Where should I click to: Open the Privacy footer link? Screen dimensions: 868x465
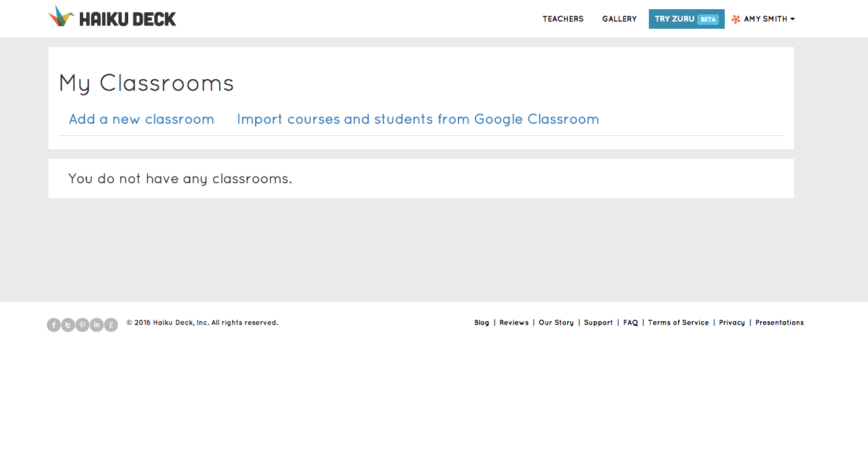click(731, 322)
